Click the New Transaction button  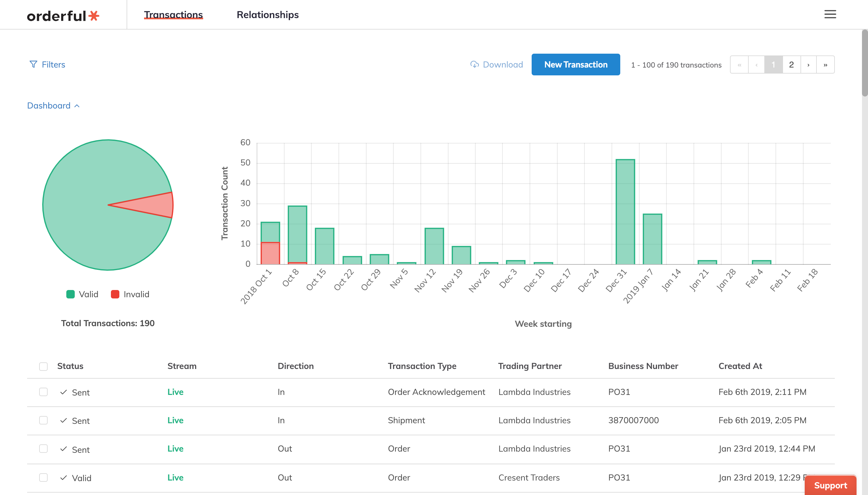coord(576,65)
